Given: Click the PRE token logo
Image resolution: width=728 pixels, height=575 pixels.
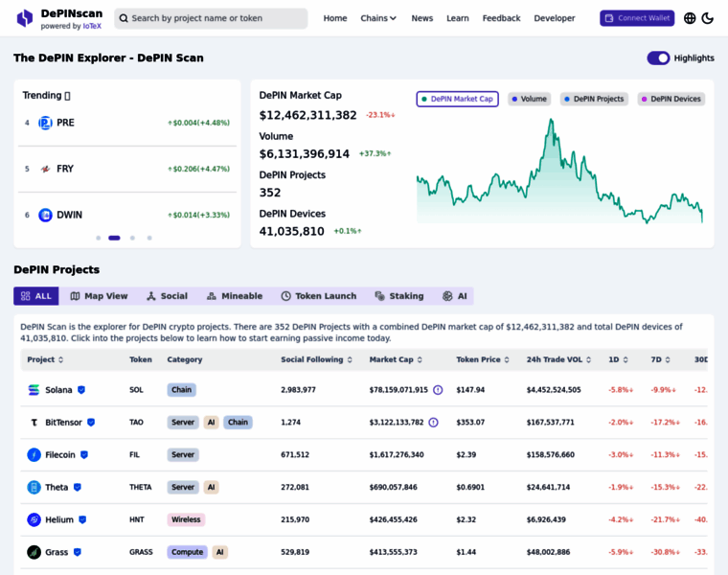Looking at the screenshot, I should [x=45, y=123].
